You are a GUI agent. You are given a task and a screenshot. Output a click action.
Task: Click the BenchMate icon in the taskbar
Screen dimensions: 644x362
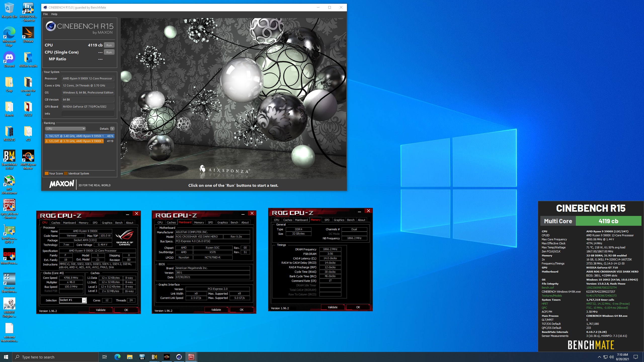[x=154, y=357]
